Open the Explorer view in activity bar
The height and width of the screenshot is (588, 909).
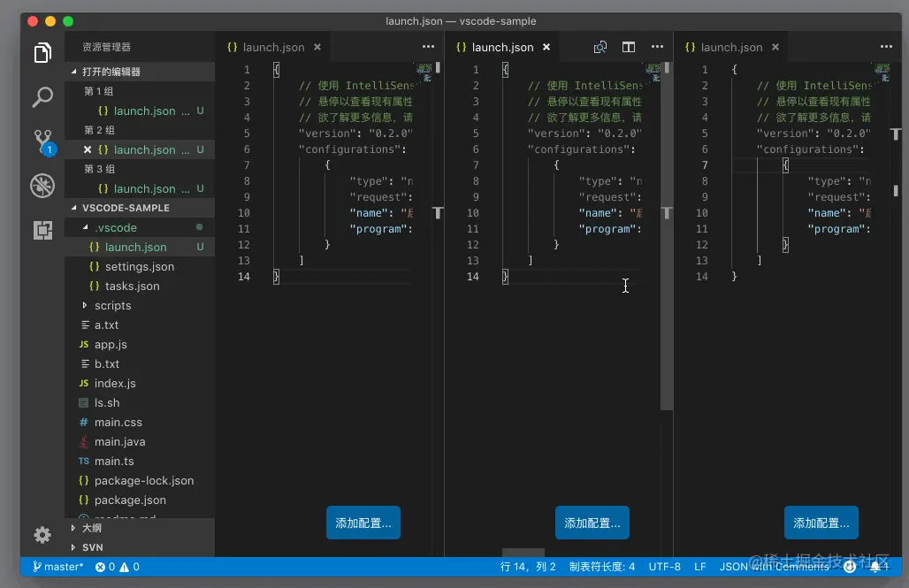pos(42,53)
